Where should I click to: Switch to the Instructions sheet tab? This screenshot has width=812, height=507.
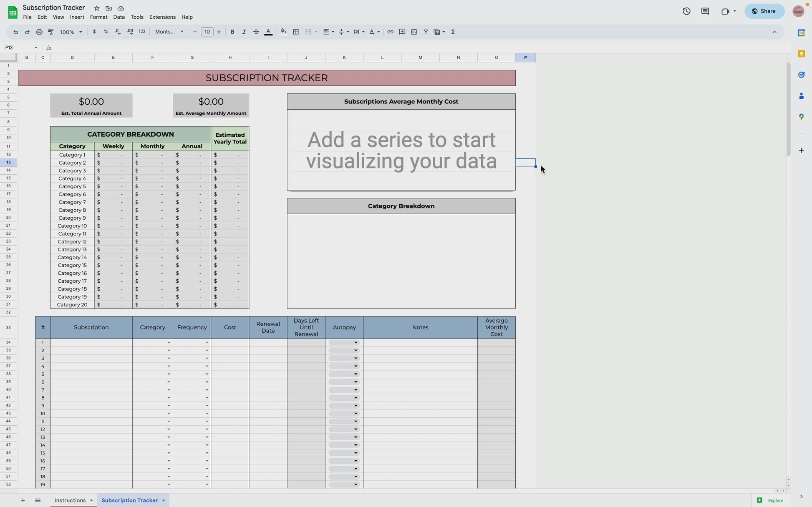click(70, 500)
